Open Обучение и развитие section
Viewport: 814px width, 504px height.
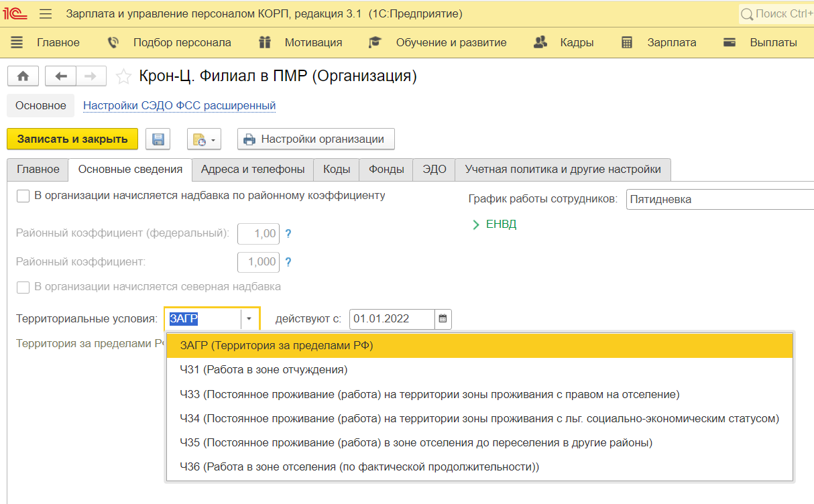[451, 42]
